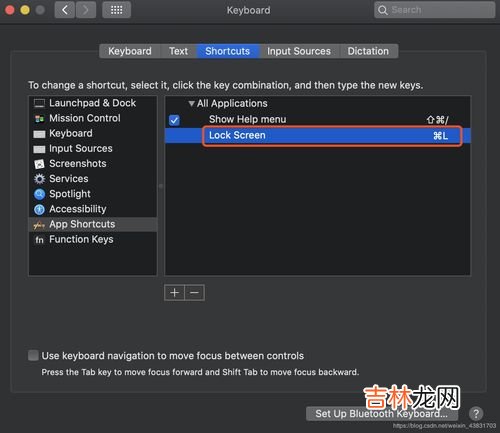The width and height of the screenshot is (500, 433).
Task: Select the Screenshots category icon
Action: (x=39, y=164)
